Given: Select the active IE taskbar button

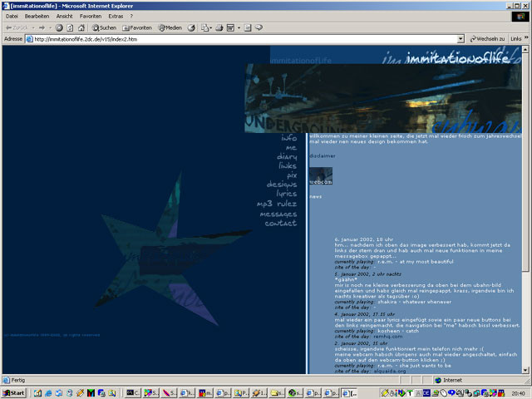Looking at the screenshot, I should pyautogui.click(x=349, y=393).
